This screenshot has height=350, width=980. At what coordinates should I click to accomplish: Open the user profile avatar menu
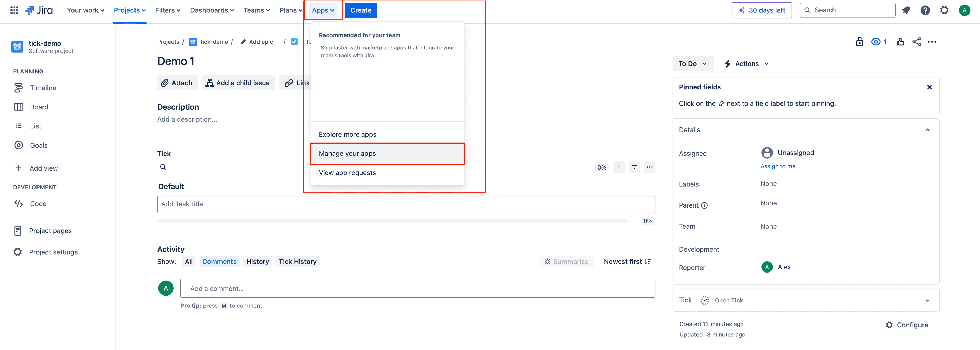click(964, 10)
